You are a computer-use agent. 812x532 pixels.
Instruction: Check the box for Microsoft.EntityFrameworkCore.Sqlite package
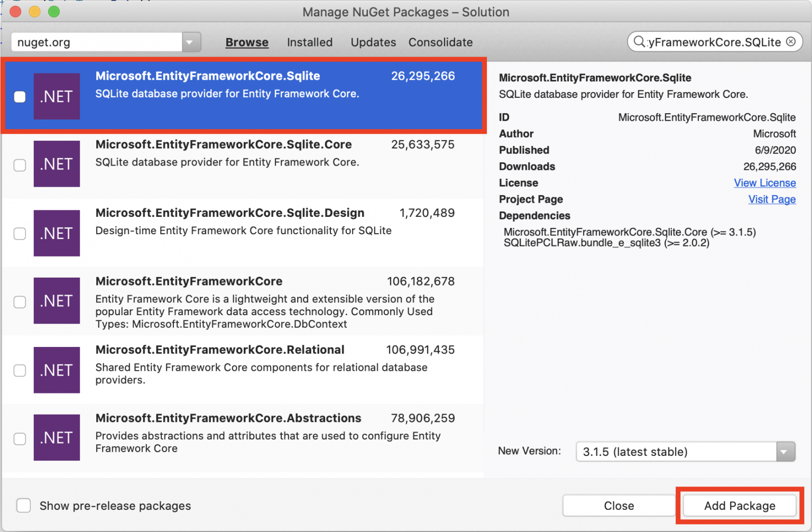click(20, 96)
